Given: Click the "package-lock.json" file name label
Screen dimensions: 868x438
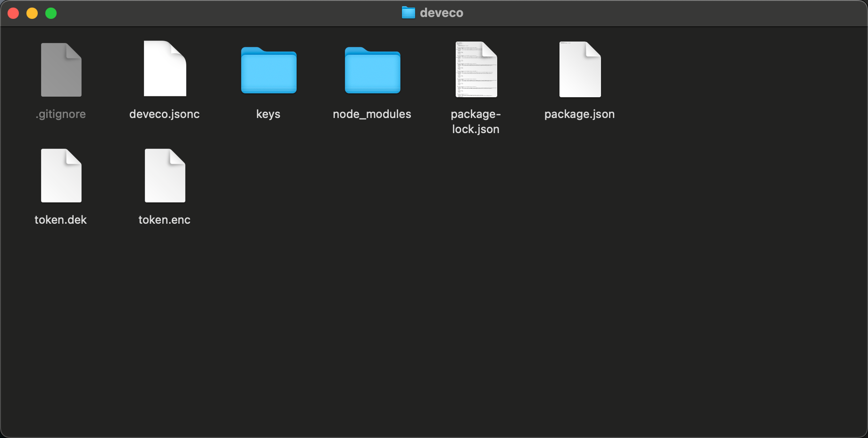Looking at the screenshot, I should click(x=476, y=122).
